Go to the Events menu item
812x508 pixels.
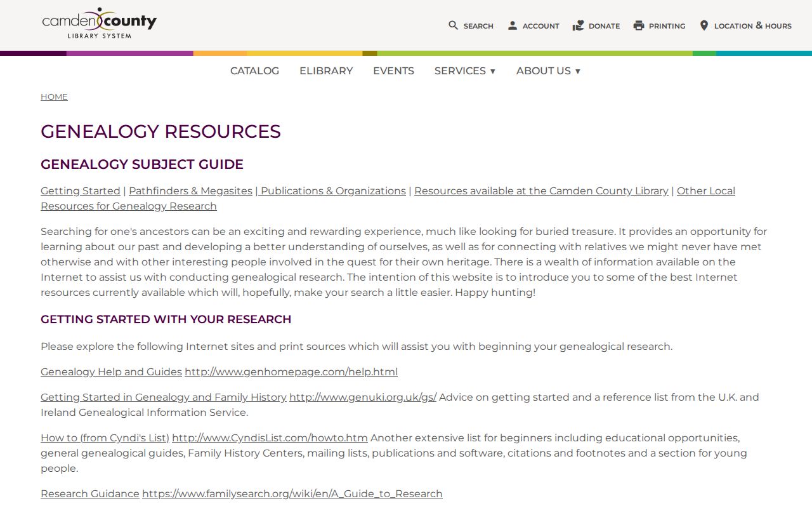pos(393,71)
